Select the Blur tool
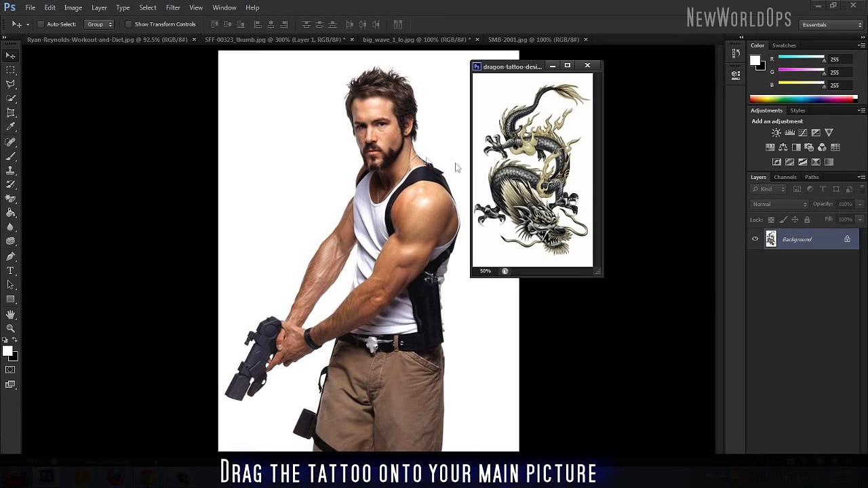 click(x=11, y=227)
